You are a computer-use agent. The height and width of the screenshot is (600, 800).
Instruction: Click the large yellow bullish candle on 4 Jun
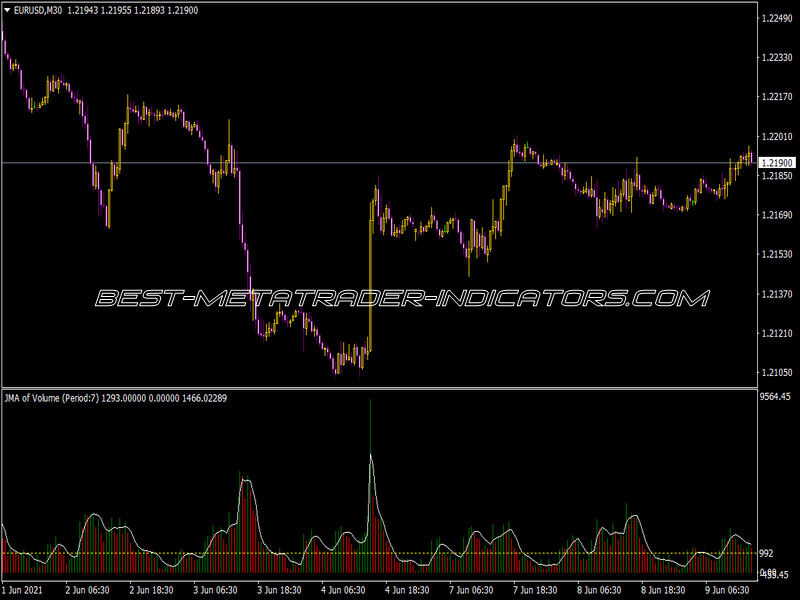pos(370,278)
